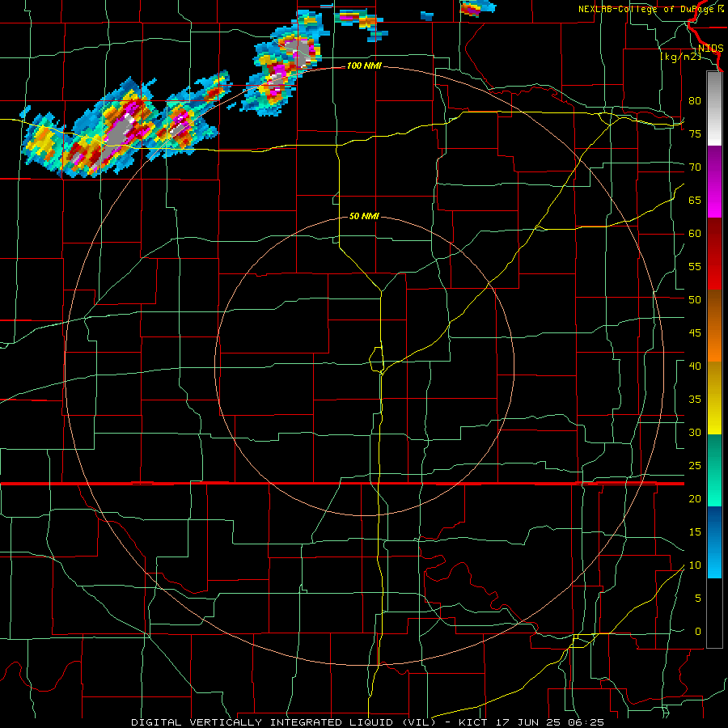Click the 40 value on the color scale
The width and height of the screenshot is (728, 728).
click(695, 366)
